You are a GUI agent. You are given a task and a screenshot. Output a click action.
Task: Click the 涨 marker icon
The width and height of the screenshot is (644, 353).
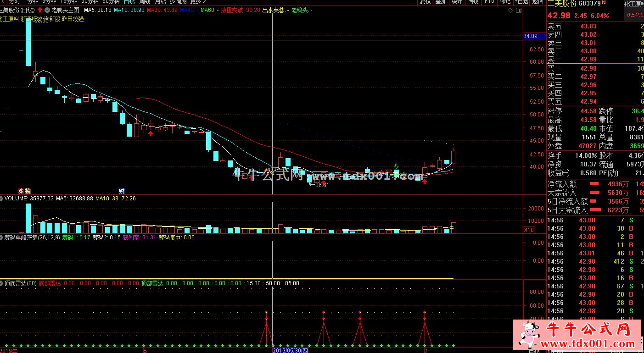click(21, 191)
